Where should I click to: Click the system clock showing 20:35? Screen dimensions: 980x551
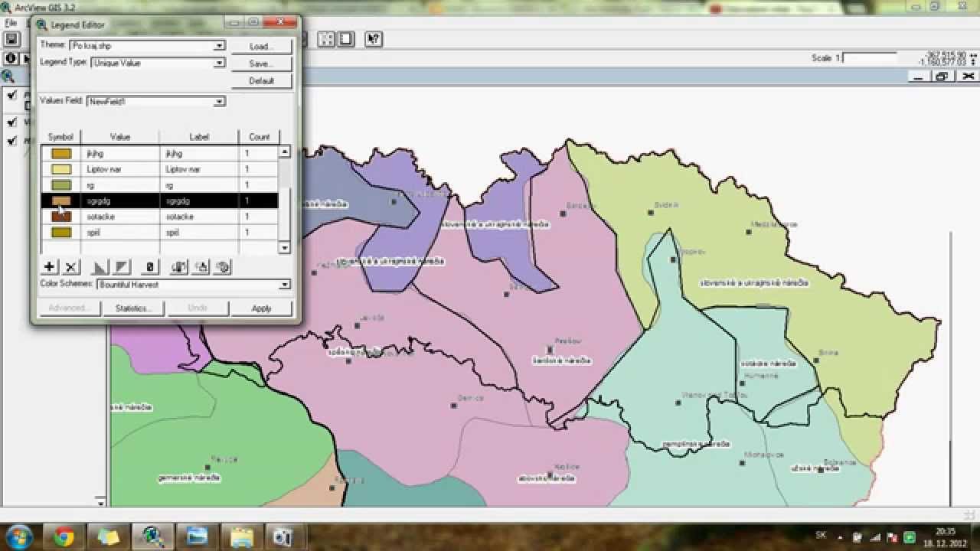pos(946,530)
